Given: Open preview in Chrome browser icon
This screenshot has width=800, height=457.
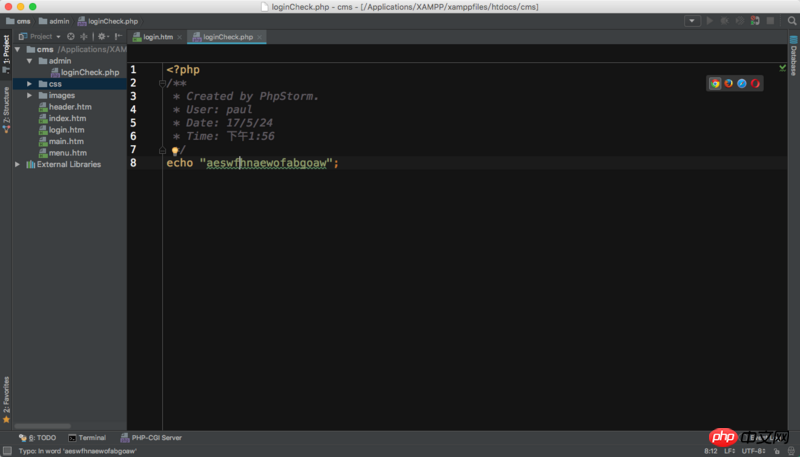Looking at the screenshot, I should point(715,83).
